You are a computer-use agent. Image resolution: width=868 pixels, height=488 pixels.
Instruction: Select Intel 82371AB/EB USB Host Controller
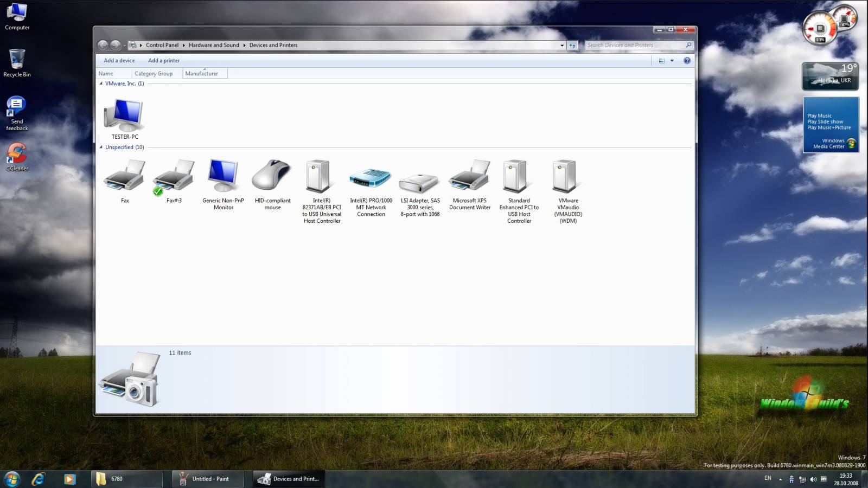pos(322,191)
